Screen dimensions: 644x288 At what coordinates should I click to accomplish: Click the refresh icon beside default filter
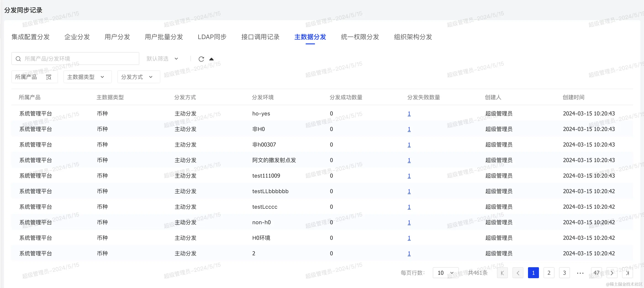201,59
